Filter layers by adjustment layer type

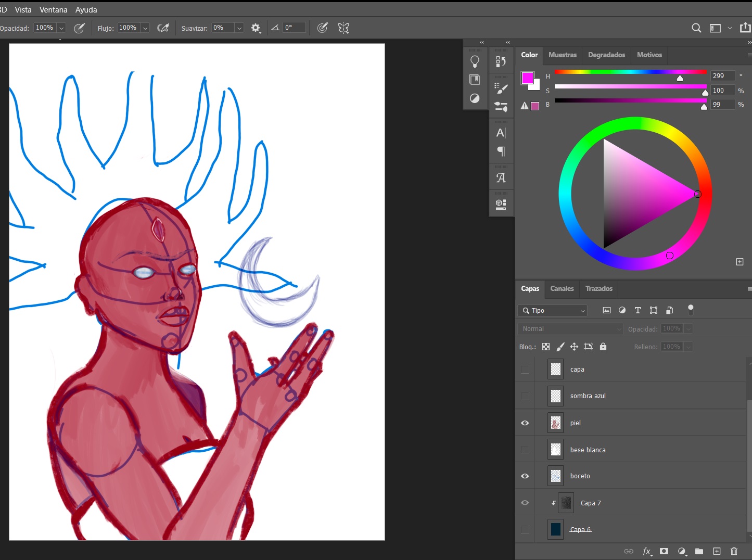pyautogui.click(x=622, y=310)
